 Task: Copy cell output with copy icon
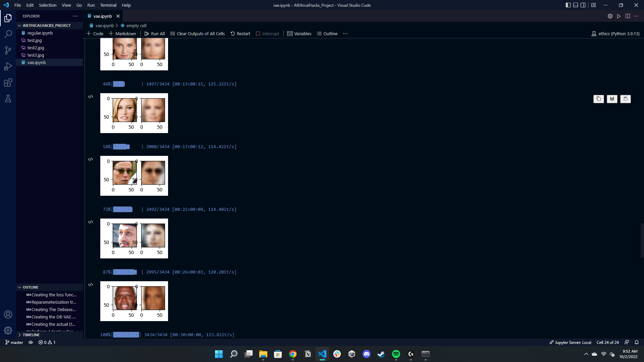598,99
